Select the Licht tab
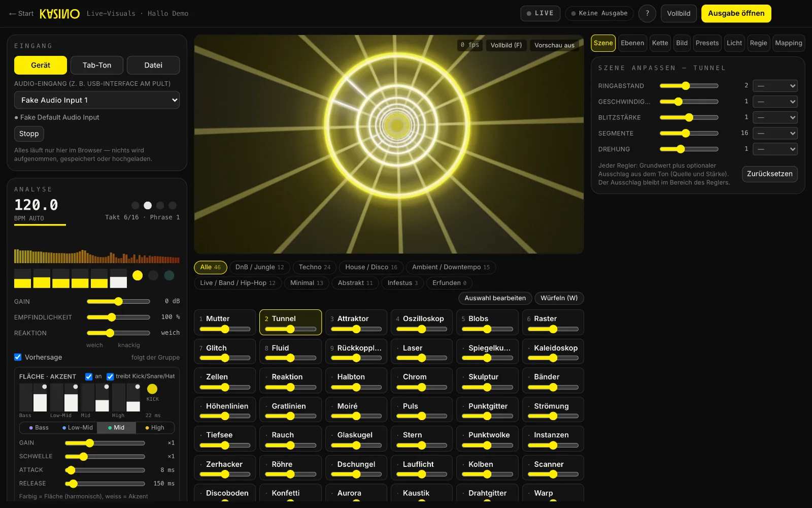 click(x=734, y=43)
